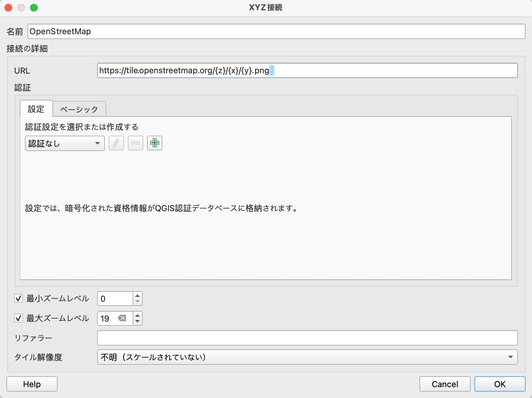The image size is (532, 398).
Task: Click the green plus add authentication icon
Action: click(x=155, y=143)
